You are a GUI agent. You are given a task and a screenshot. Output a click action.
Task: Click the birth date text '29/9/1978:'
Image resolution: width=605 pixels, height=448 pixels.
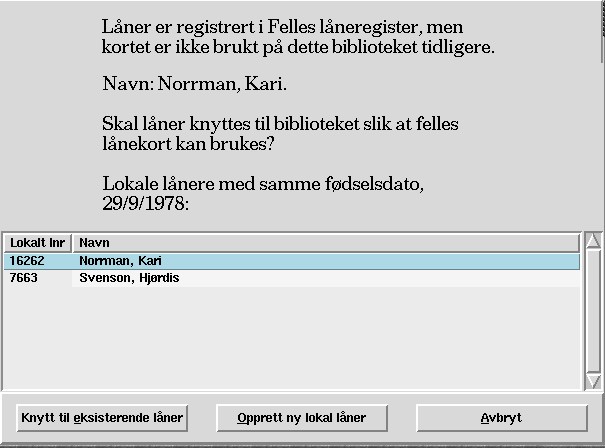[x=146, y=203]
